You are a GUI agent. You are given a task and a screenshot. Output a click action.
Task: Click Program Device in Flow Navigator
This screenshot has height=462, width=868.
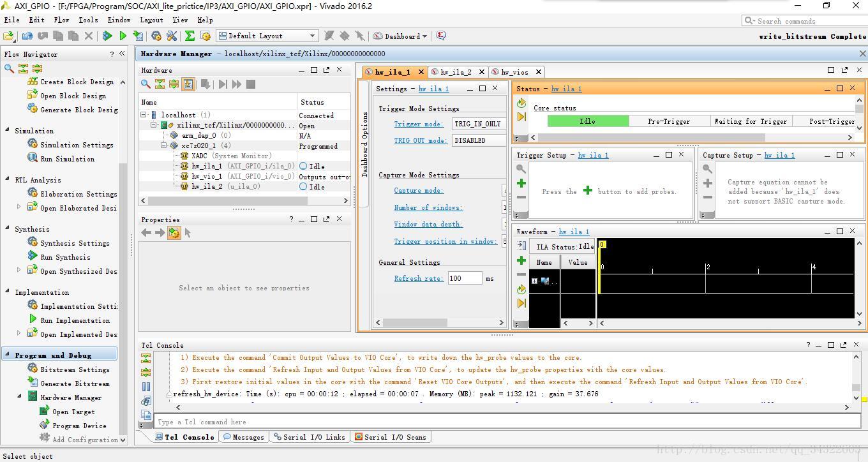[x=79, y=426]
